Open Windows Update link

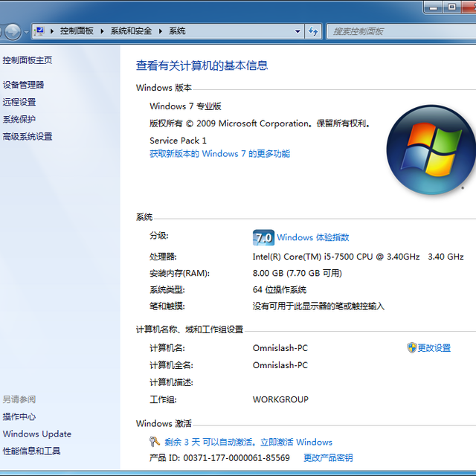click(x=37, y=434)
